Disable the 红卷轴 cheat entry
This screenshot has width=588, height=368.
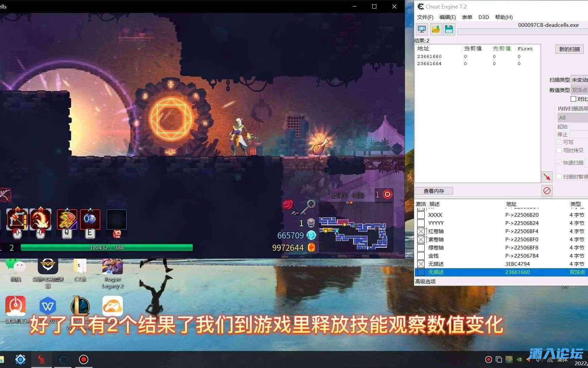point(420,231)
